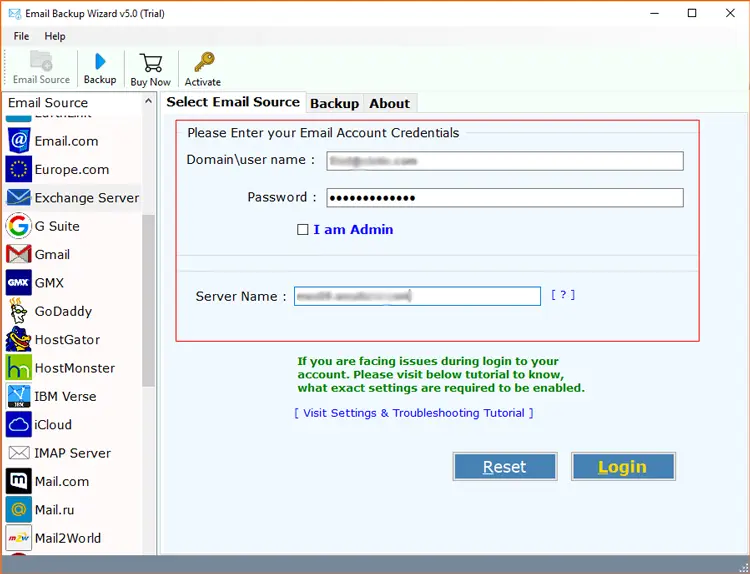Select the 'Europe.com' list label

[x=72, y=170]
